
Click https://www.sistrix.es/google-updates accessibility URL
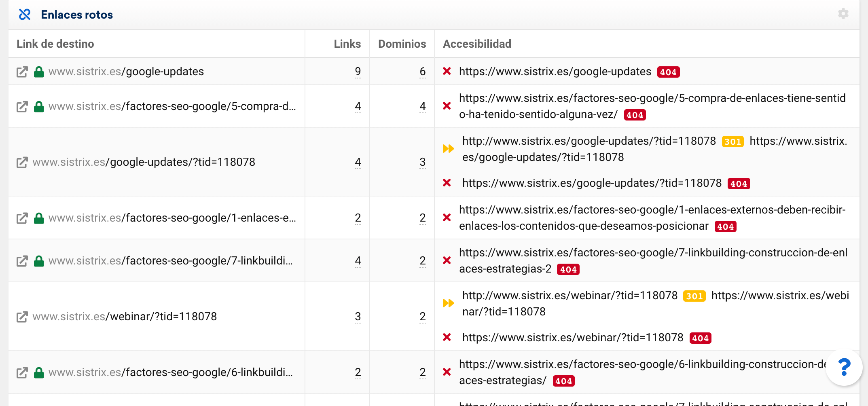tap(555, 72)
